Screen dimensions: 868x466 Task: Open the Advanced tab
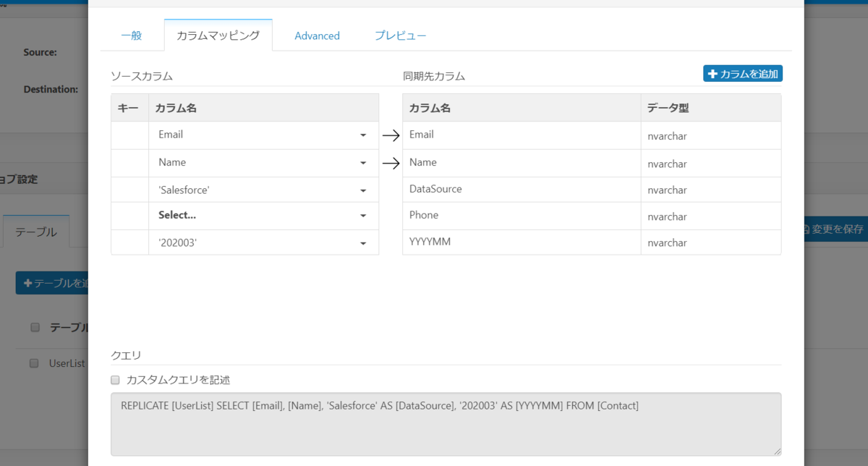(x=317, y=35)
